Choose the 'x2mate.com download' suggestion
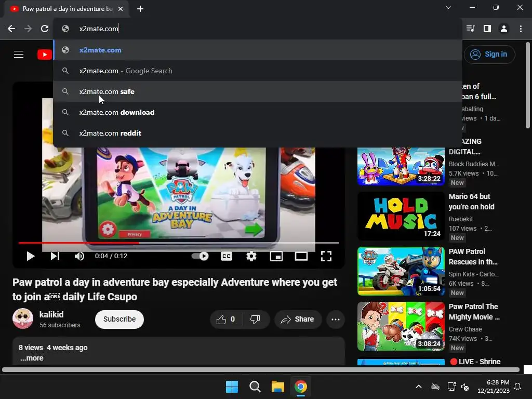 (258, 112)
